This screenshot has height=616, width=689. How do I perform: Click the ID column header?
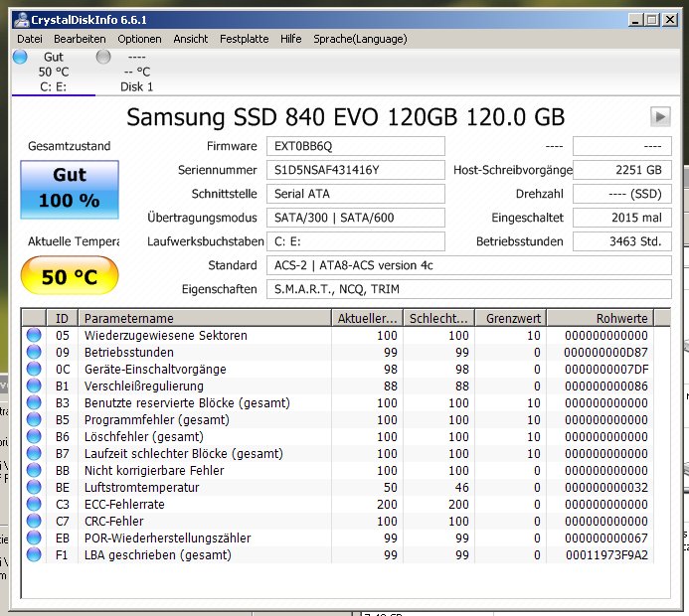[x=62, y=318]
